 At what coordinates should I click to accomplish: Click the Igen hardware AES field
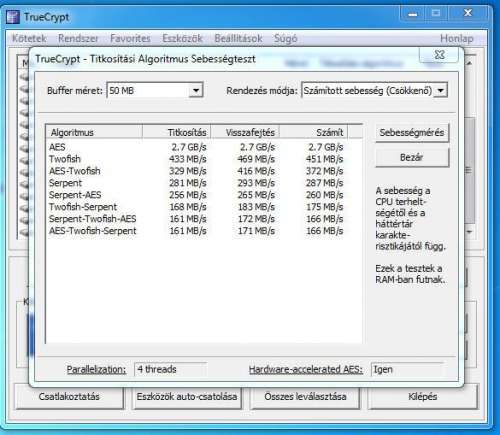tap(408, 369)
